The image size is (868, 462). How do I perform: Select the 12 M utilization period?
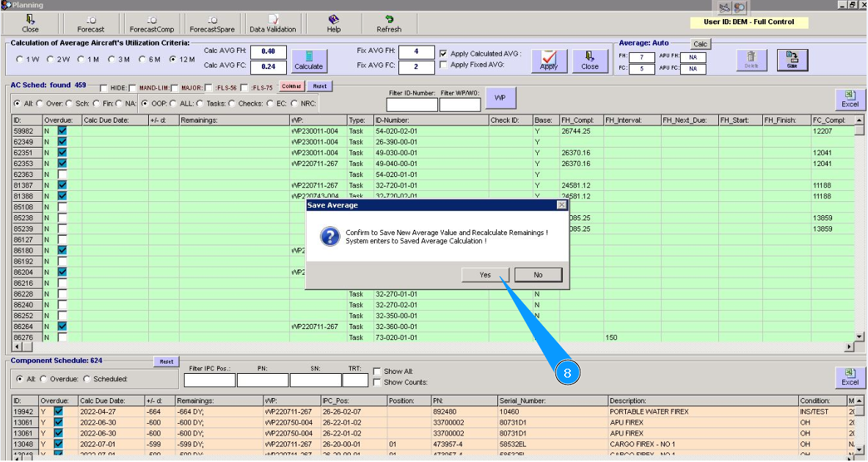tap(172, 59)
